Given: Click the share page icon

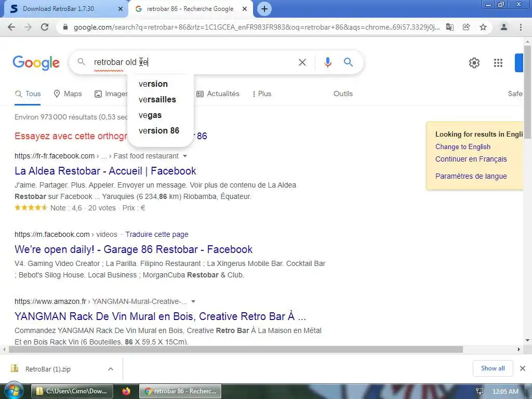Looking at the screenshot, I should pyautogui.click(x=466, y=27).
